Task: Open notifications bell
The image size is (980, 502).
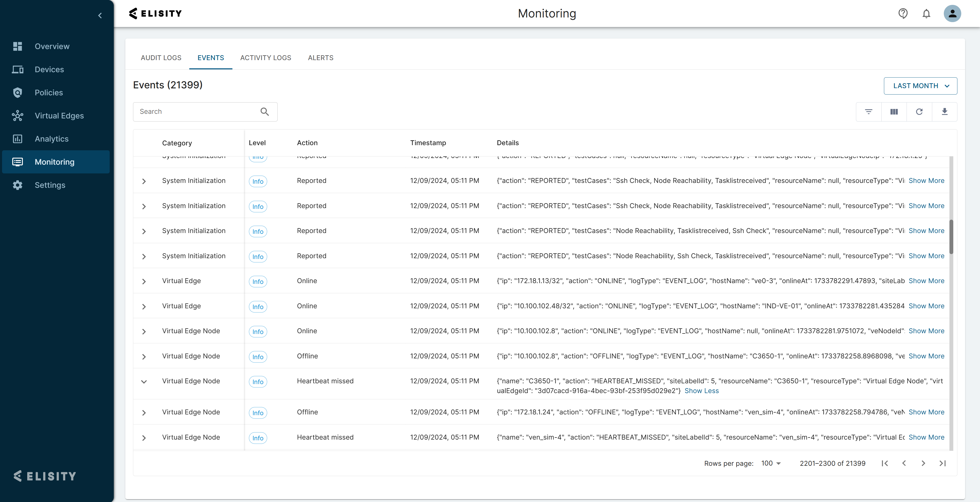Action: pos(926,14)
